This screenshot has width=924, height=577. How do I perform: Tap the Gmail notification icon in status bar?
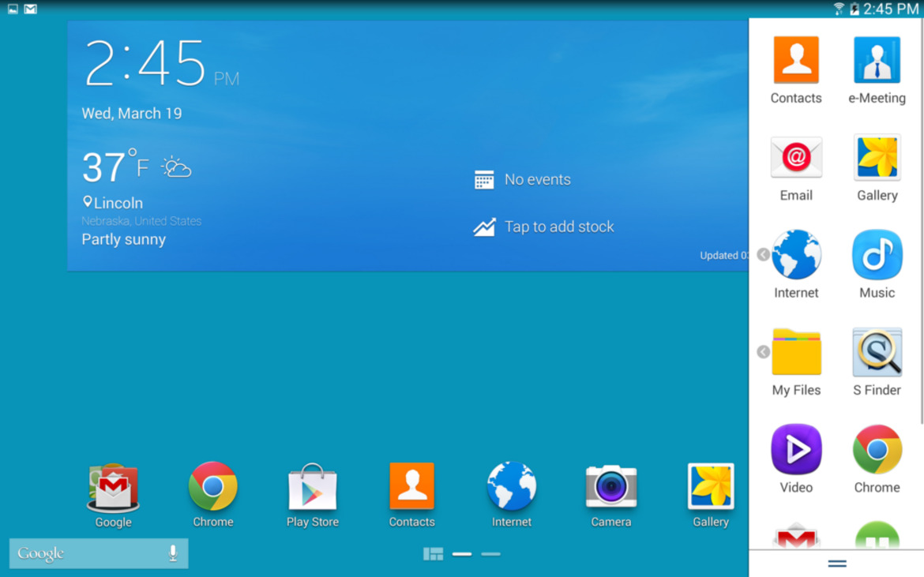(31, 9)
